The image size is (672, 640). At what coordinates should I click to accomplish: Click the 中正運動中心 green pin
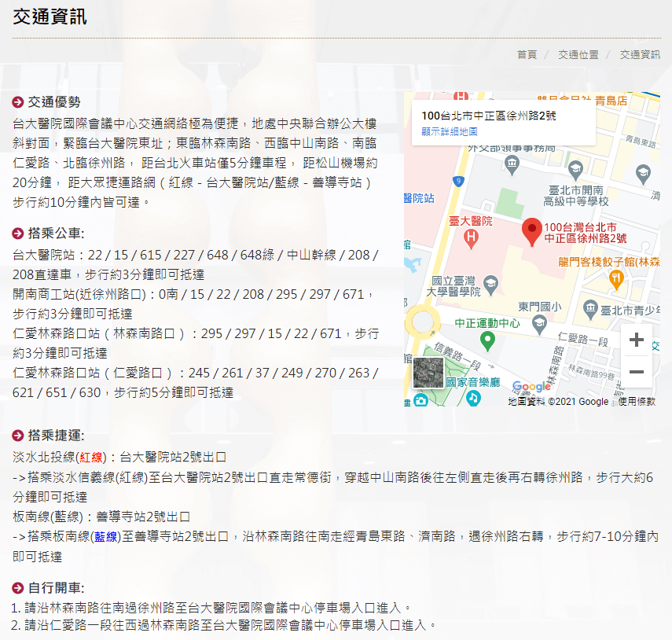pos(487,340)
